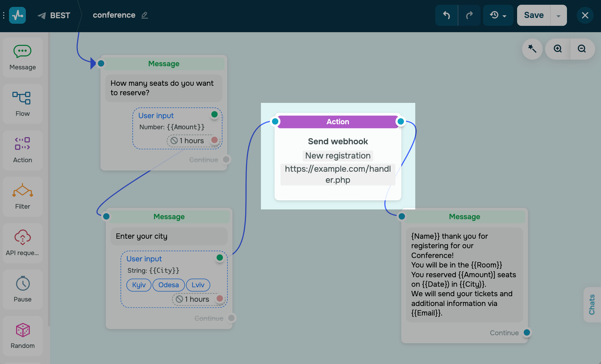Zoom out of the canvas
Viewport: 601px width, 364px height.
click(582, 49)
